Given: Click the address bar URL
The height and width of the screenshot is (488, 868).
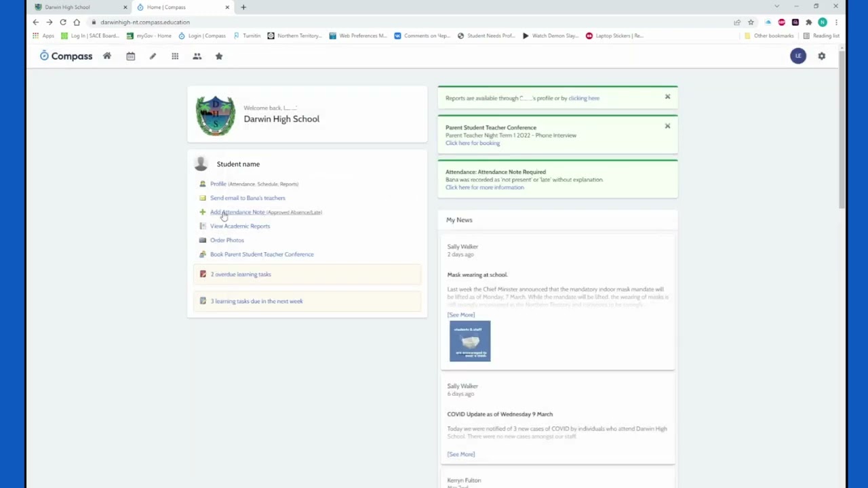Looking at the screenshot, I should click(145, 22).
